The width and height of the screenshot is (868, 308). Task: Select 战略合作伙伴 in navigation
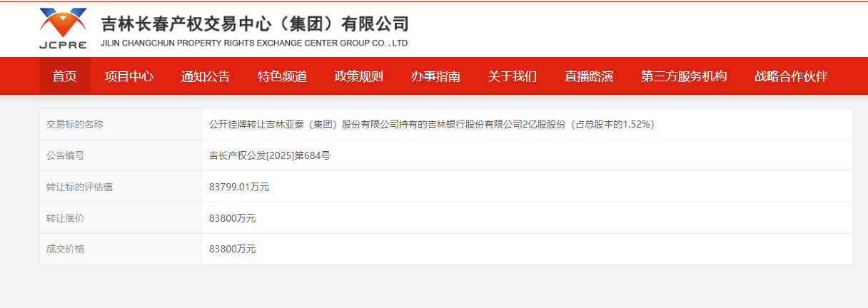point(791,76)
